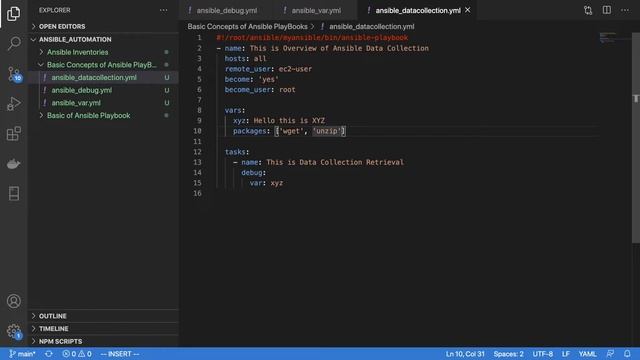Click the Synchronize Changes icon in status bar
Viewport: 640px width, 360px height.
tap(49, 354)
